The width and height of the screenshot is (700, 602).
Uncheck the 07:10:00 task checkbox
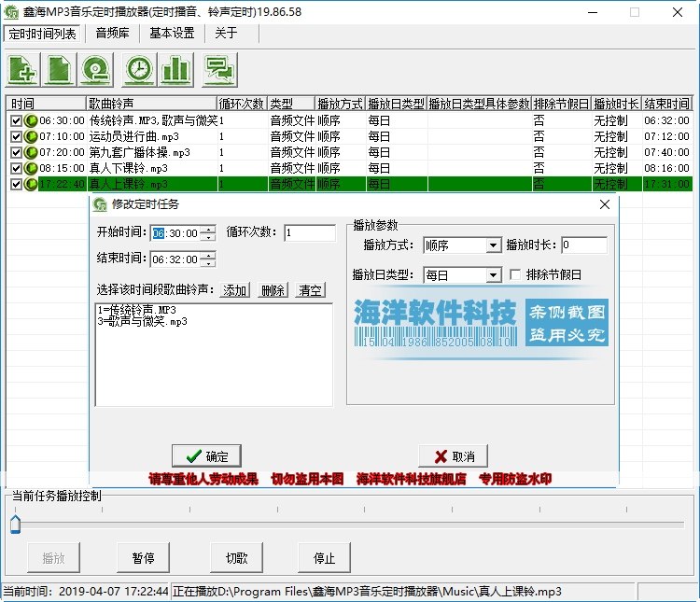16,136
